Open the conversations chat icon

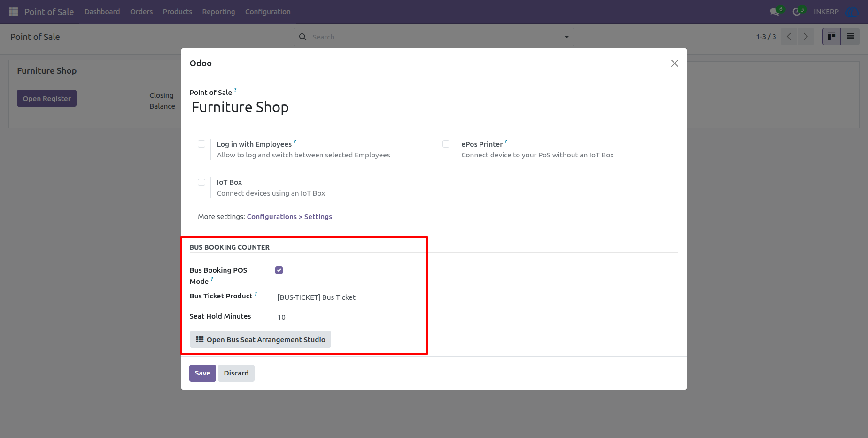pyautogui.click(x=775, y=12)
